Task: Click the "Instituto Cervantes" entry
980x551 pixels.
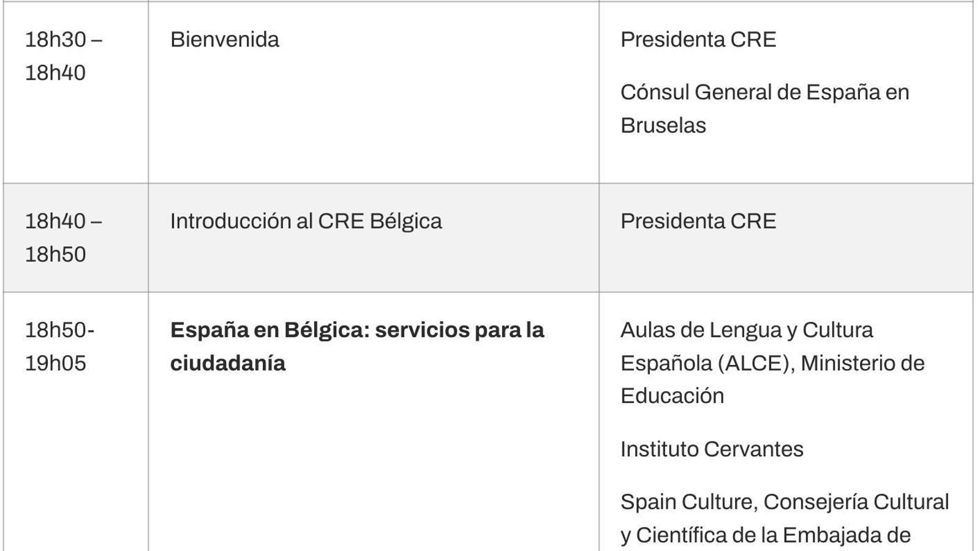Action: [711, 449]
